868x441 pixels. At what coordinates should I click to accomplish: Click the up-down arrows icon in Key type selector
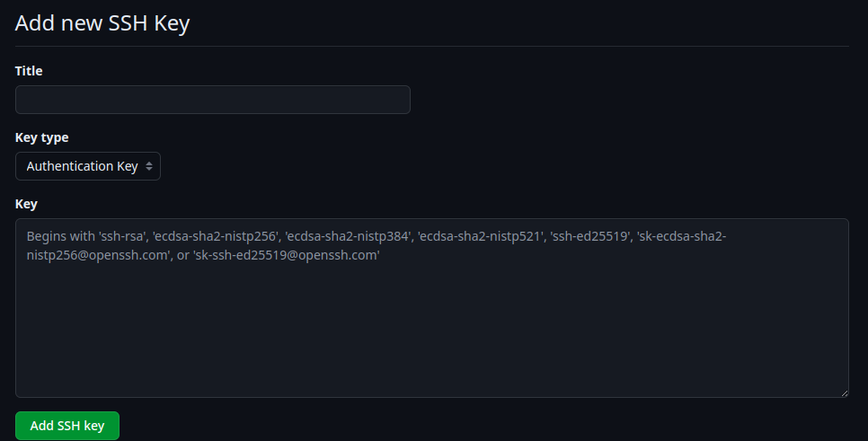[x=149, y=166]
